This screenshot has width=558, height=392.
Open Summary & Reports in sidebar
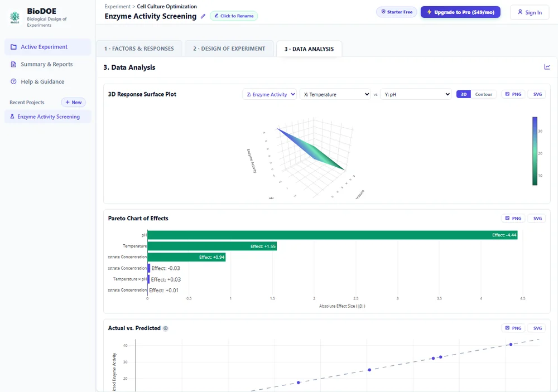47,64
